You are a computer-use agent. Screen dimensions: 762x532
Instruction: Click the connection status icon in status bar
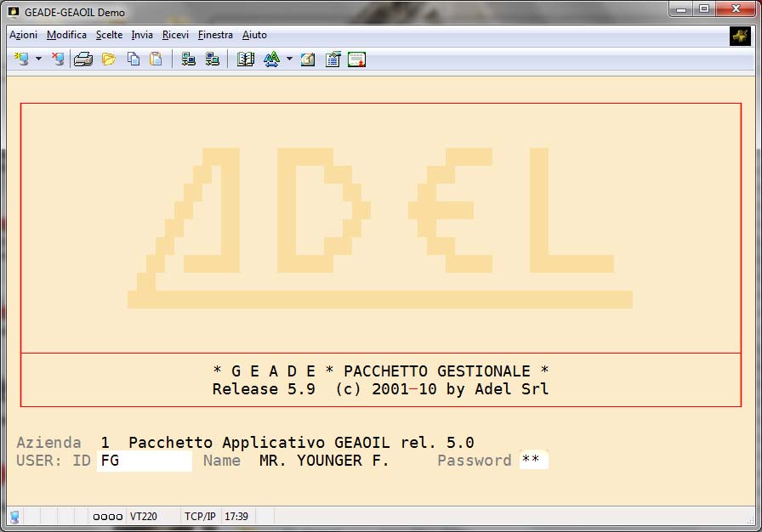15,517
